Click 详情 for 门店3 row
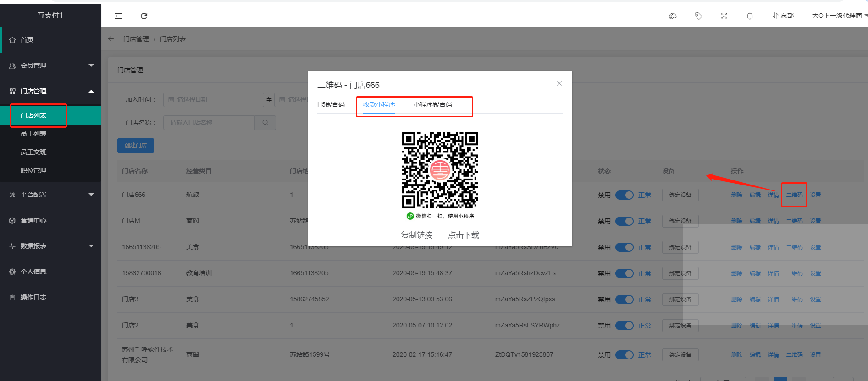Screen dimensions: 868x381 point(774,299)
